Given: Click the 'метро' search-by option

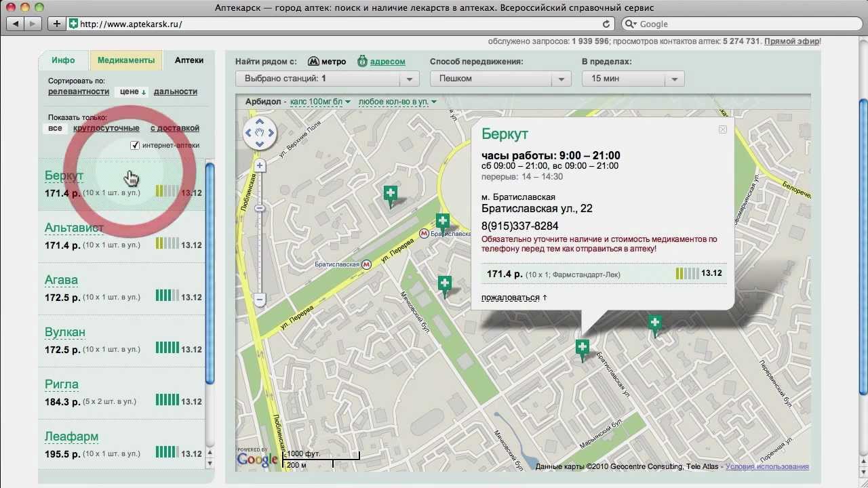Looking at the screenshot, I should point(334,62).
